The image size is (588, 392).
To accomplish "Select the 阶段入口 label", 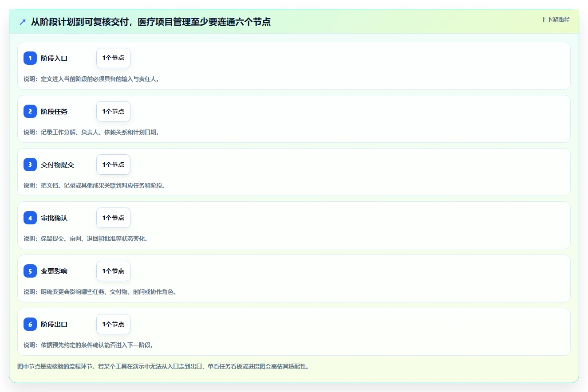I will pyautogui.click(x=54, y=58).
